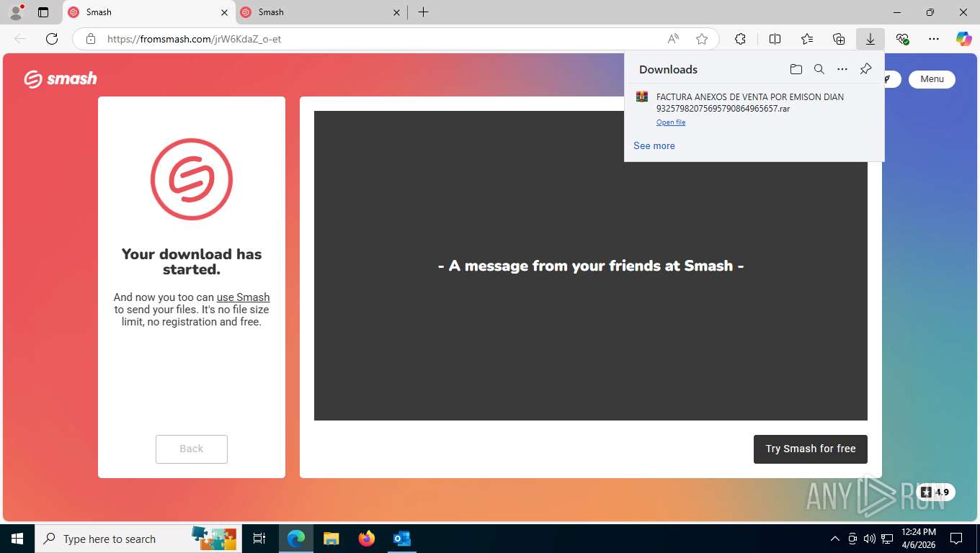Toggle split screen view
This screenshot has height=553, width=980.
(775, 39)
